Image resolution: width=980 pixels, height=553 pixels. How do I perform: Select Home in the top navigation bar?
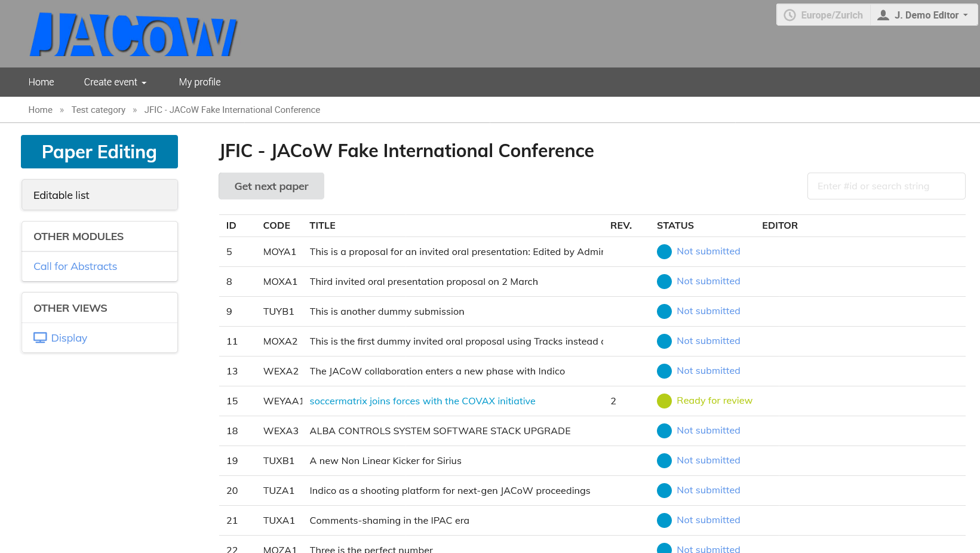41,82
